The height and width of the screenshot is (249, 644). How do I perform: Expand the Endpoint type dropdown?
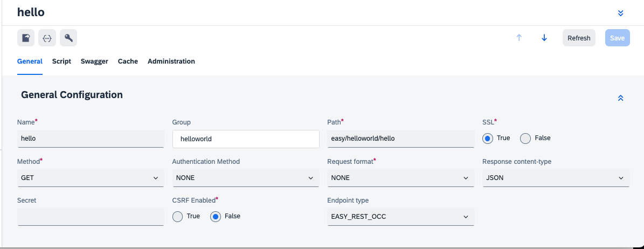pos(400,217)
